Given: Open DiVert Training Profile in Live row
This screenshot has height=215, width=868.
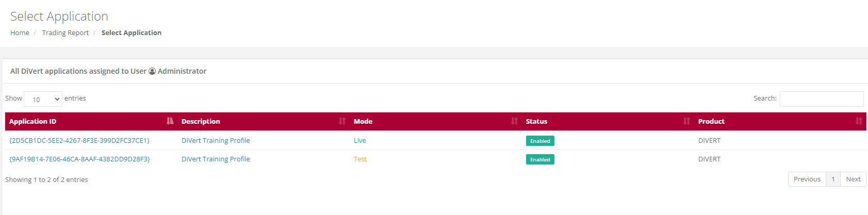Looking at the screenshot, I should point(216,140).
